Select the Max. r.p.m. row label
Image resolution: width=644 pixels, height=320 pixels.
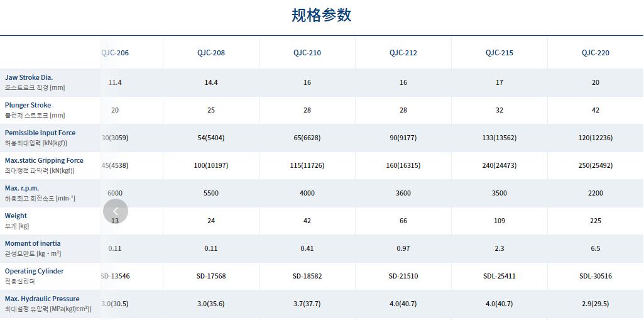tap(22, 188)
